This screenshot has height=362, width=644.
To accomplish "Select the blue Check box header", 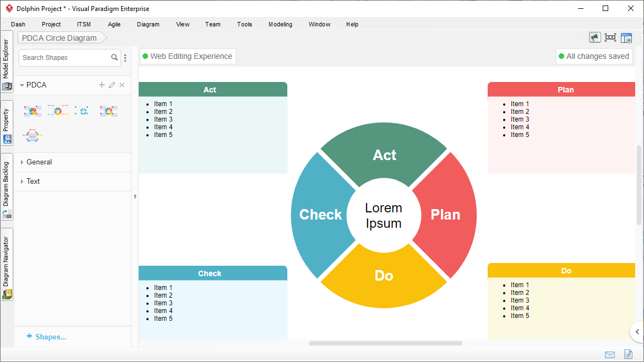I will tap(213, 273).
